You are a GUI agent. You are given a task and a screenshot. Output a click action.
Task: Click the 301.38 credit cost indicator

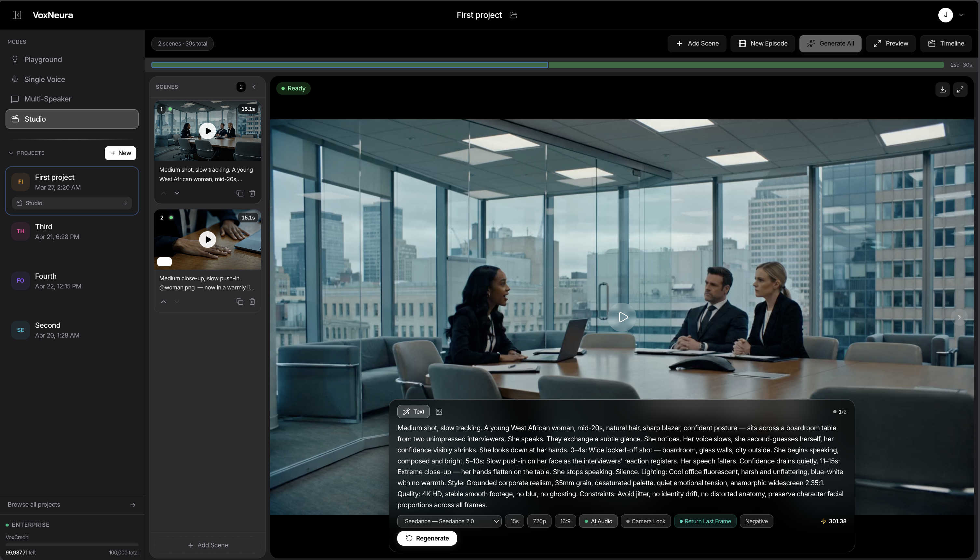[833, 521]
